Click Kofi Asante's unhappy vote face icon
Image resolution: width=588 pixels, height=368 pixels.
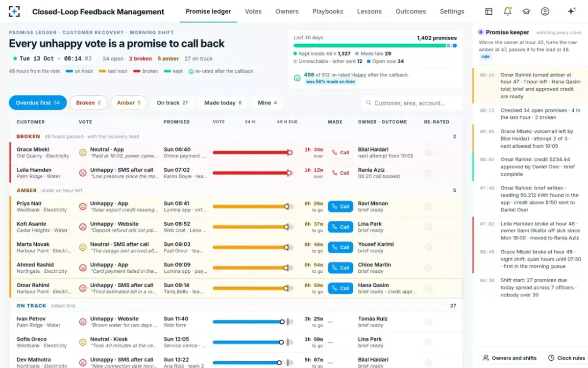(x=83, y=227)
